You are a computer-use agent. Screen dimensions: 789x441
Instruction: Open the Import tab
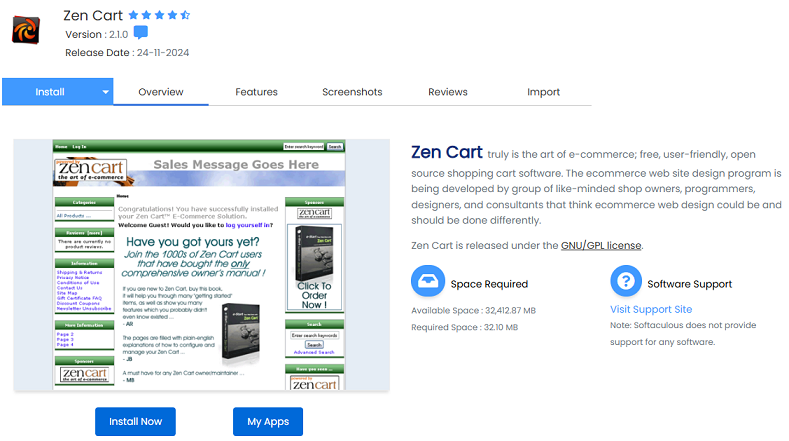coord(544,92)
